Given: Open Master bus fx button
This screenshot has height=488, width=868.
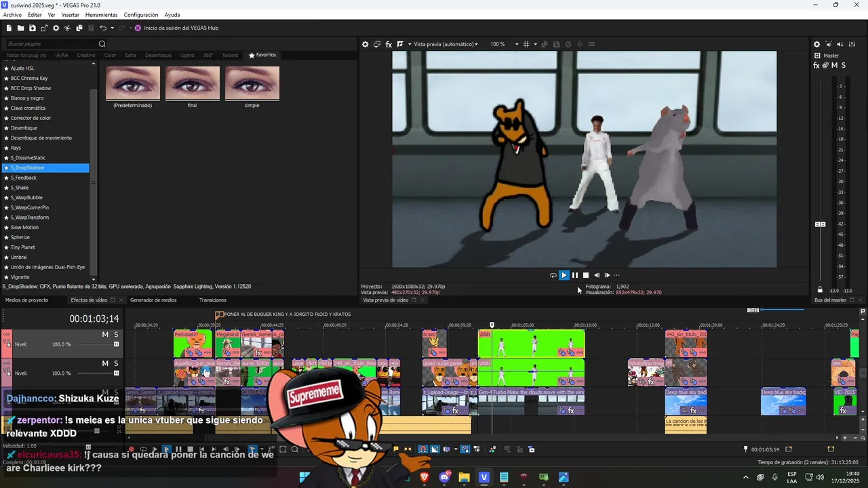Looking at the screenshot, I should (816, 65).
